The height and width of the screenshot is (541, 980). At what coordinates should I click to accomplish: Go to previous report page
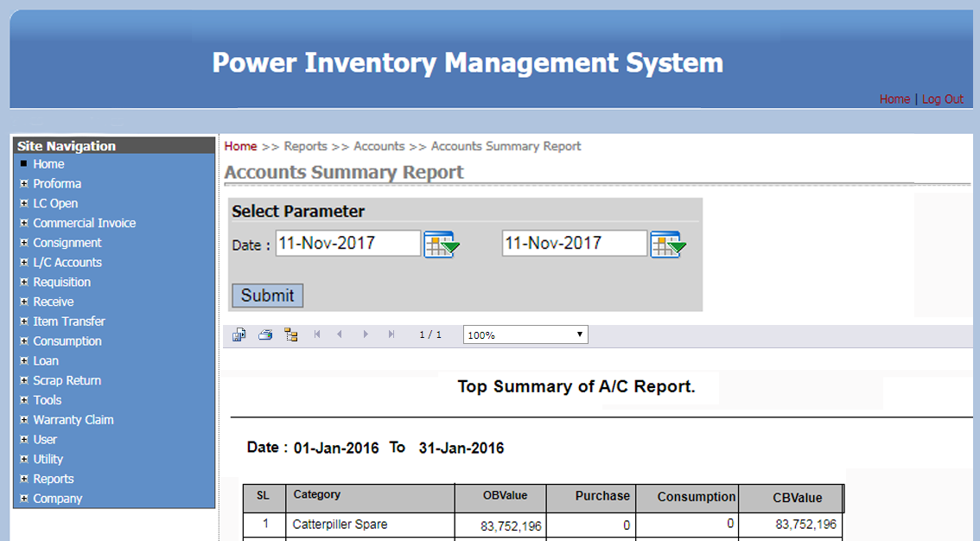340,334
